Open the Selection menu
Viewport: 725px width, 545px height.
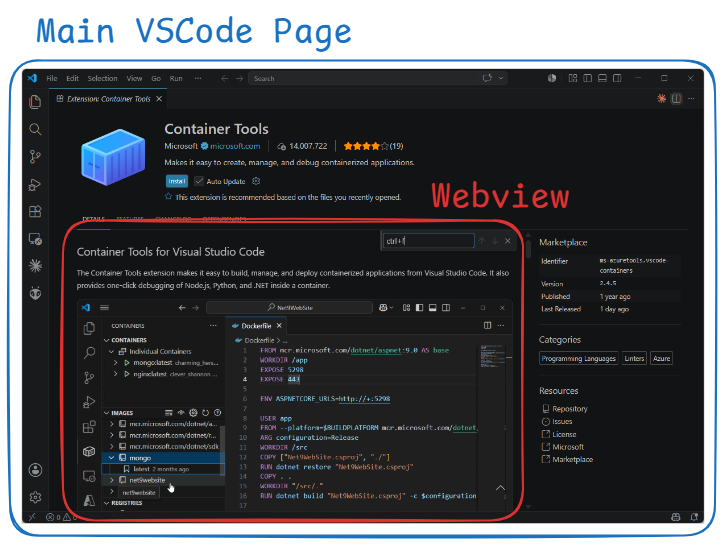[103, 79]
